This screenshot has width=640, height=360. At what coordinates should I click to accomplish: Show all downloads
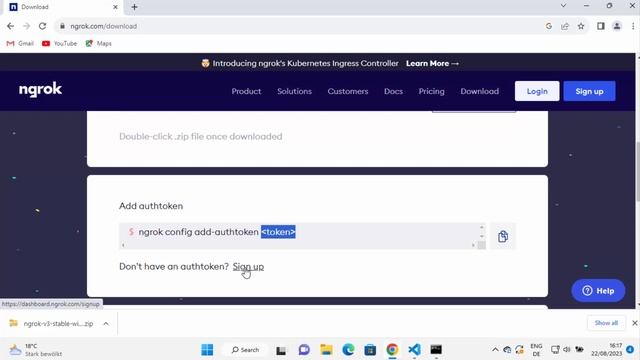tap(606, 323)
